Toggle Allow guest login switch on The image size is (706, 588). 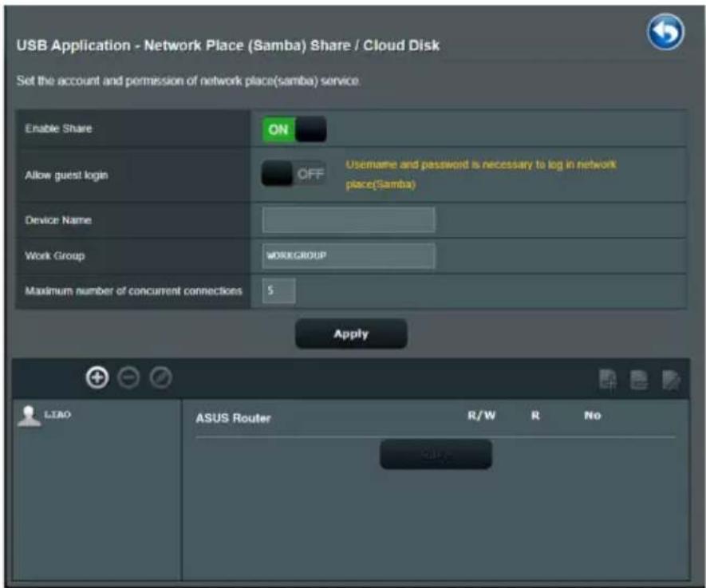tap(294, 174)
